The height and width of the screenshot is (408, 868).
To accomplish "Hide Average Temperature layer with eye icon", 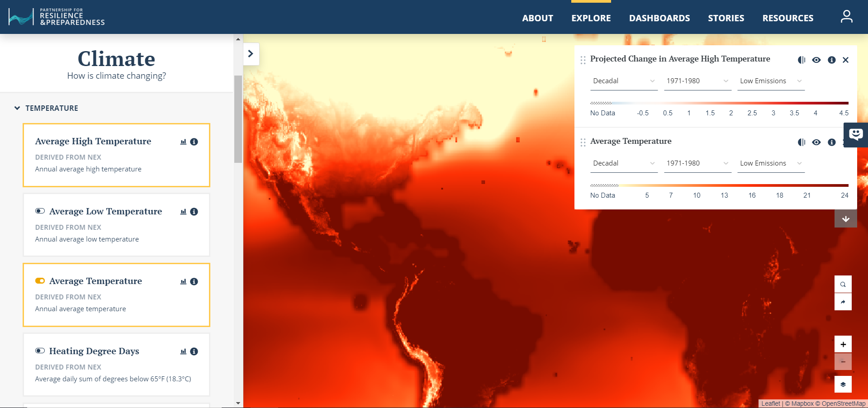I will point(816,142).
